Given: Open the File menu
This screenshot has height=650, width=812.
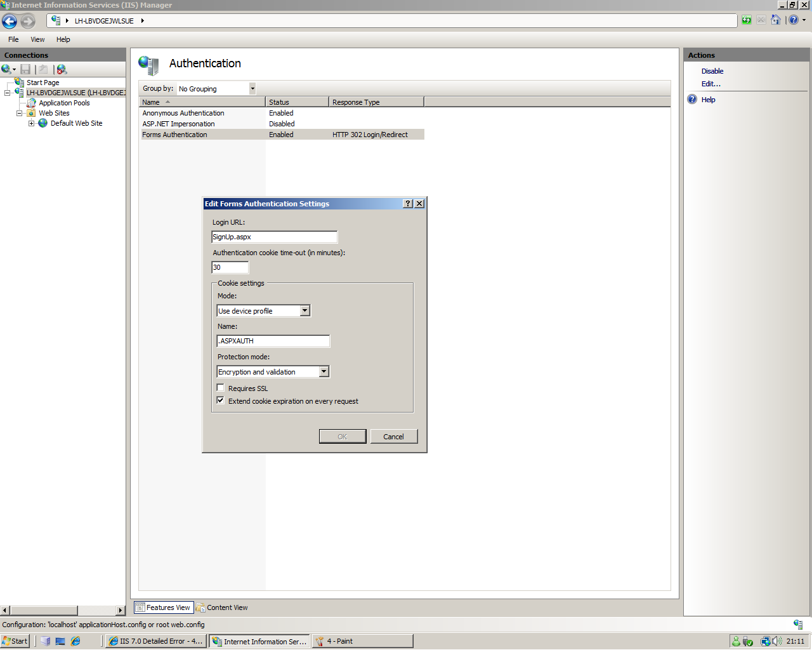Looking at the screenshot, I should (x=13, y=39).
